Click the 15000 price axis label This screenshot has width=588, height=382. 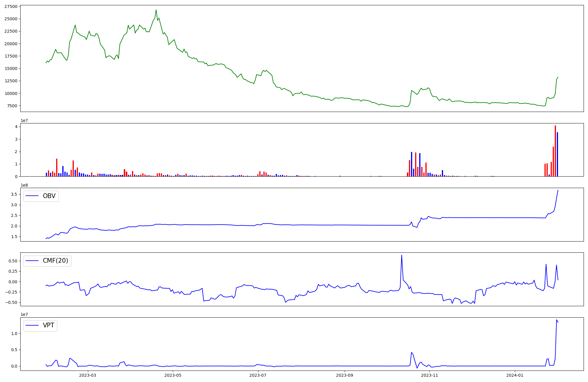(11, 68)
